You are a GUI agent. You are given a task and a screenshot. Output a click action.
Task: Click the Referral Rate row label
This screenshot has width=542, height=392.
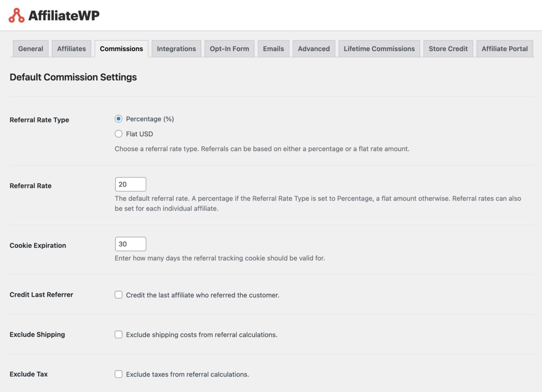point(31,186)
